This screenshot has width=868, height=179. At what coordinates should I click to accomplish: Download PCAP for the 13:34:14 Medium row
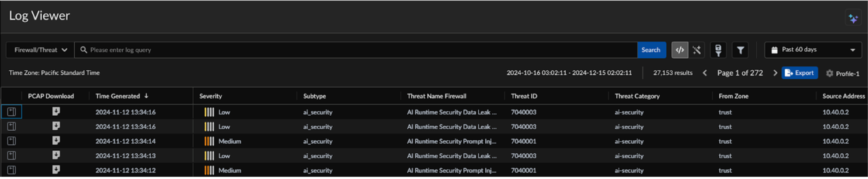coord(56,141)
